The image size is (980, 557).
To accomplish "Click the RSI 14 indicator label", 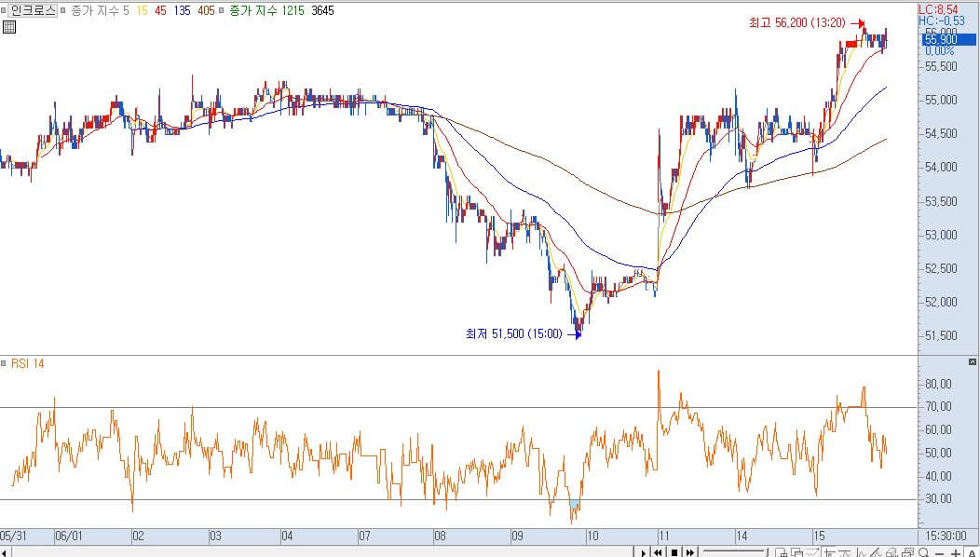I will click(x=28, y=364).
